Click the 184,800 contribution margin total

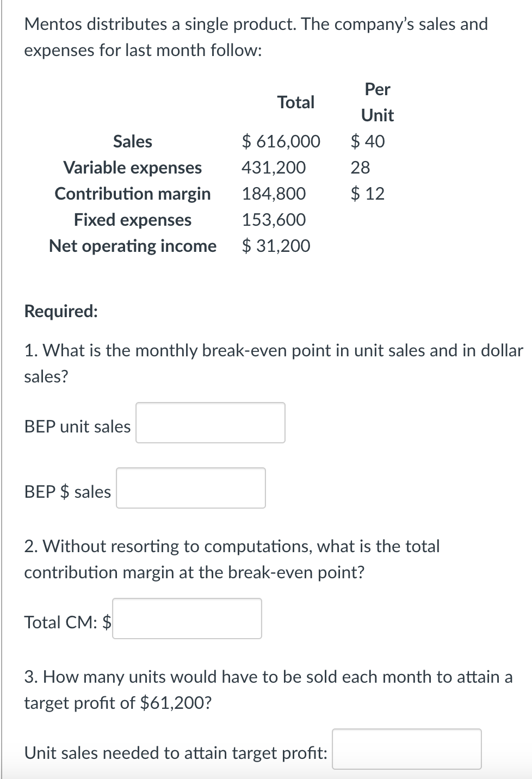tap(274, 194)
